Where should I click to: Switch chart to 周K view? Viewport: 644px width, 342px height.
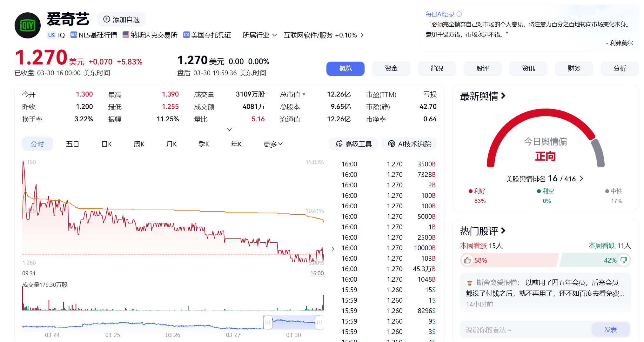click(139, 144)
